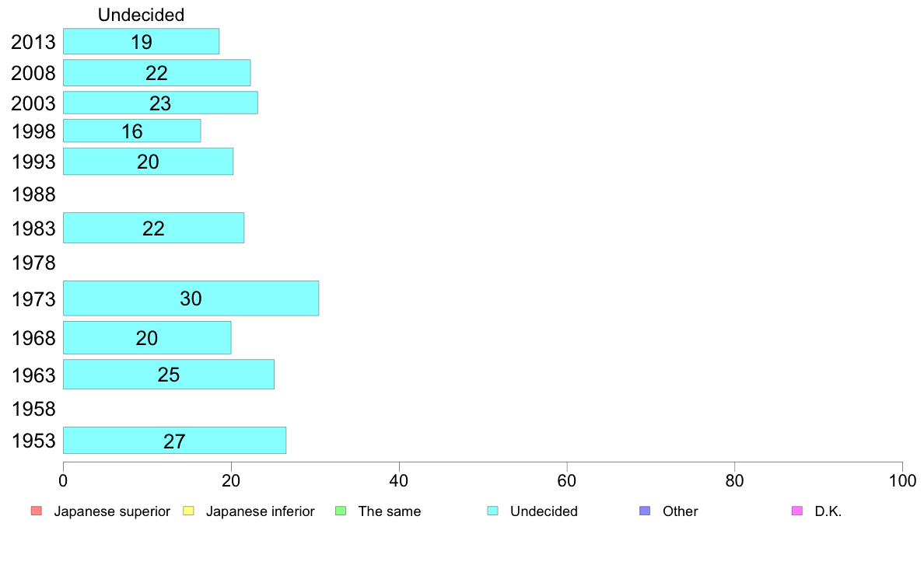Screen dimensions: 924x572
Task: Select the 1973 bar showing 30
Action: point(191,298)
